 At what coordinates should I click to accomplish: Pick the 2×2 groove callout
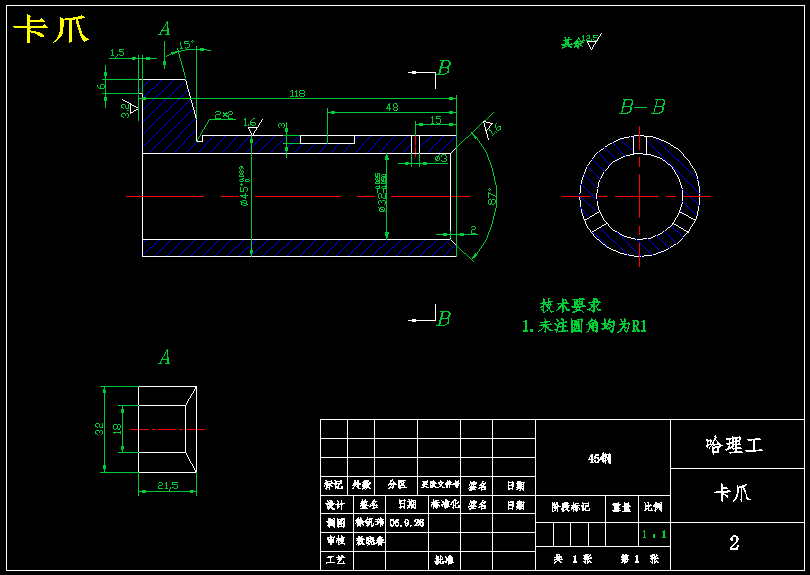click(224, 115)
